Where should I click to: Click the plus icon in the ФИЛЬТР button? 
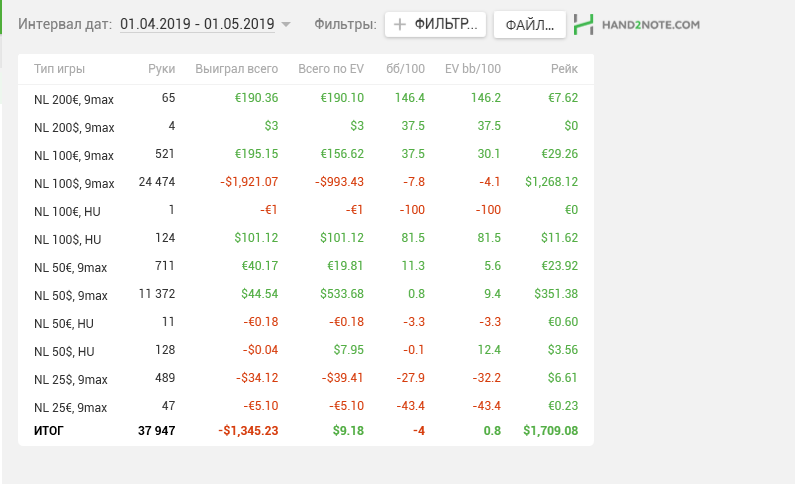[x=400, y=24]
